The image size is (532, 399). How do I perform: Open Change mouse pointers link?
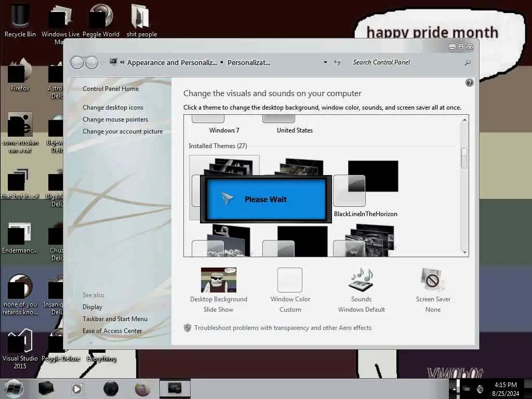115,119
